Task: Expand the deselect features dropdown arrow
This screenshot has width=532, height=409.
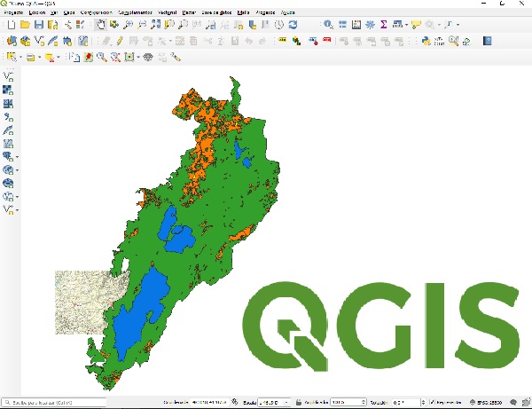Action: pos(59,57)
